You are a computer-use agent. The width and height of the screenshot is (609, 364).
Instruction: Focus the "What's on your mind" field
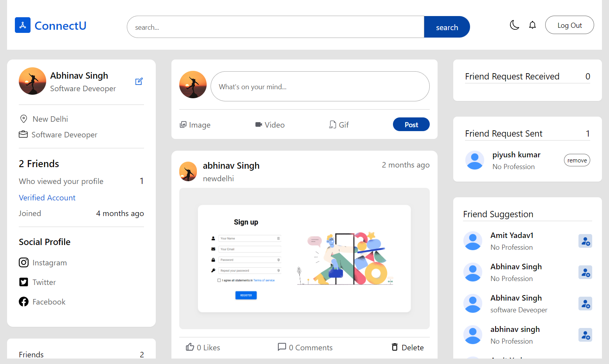click(320, 86)
